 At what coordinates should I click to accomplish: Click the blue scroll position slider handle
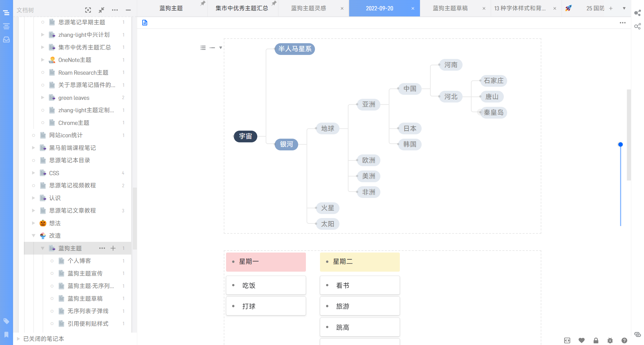[621, 144]
